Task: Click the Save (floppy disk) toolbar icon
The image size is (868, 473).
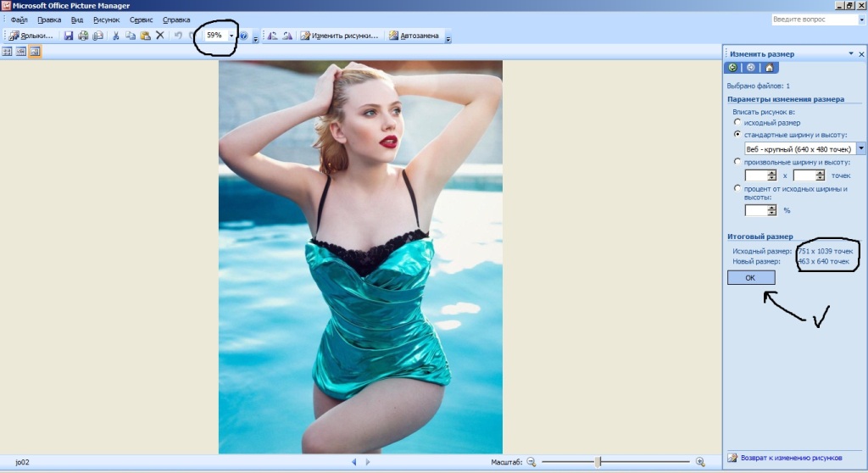Action: click(70, 36)
